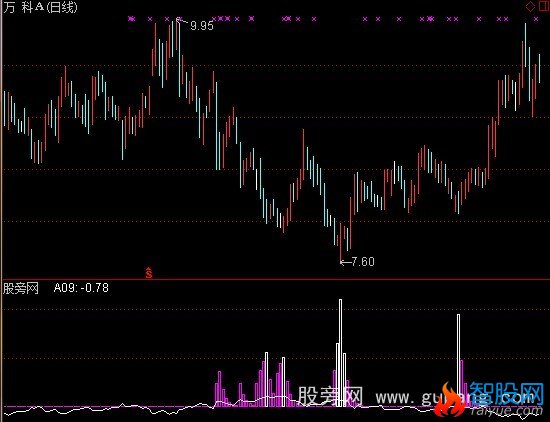Click the A09: -0.78 indicator value
Viewport: 550px width, 422px height.
tap(81, 288)
